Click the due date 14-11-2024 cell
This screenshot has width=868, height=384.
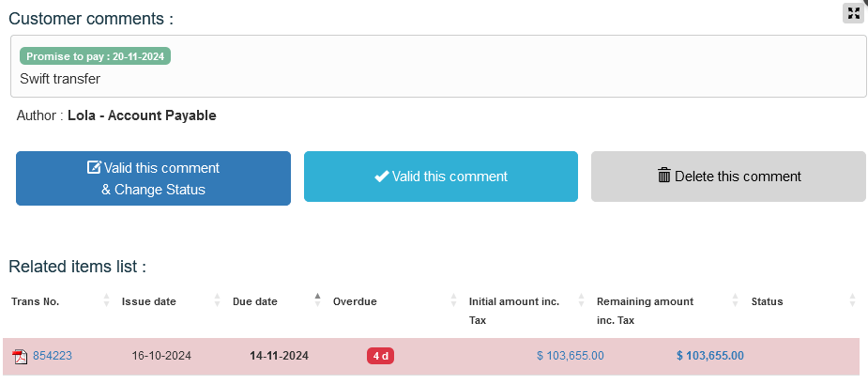point(279,356)
